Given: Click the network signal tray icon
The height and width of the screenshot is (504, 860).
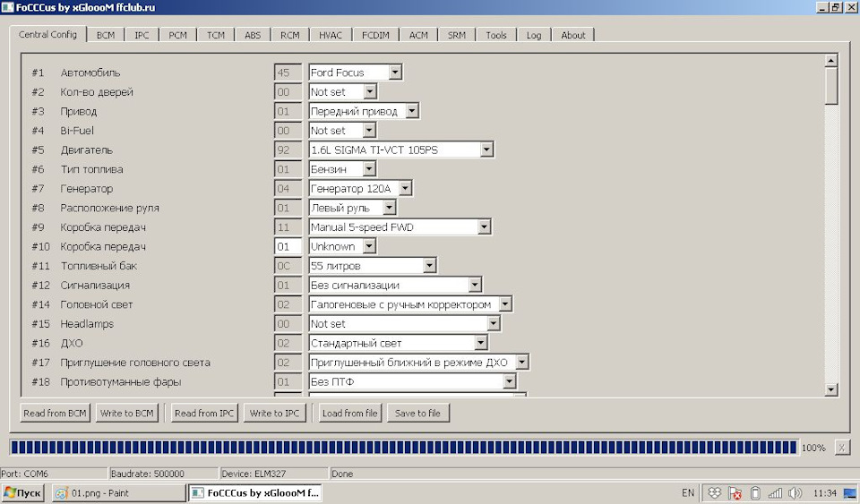Looking at the screenshot, I should 775,493.
